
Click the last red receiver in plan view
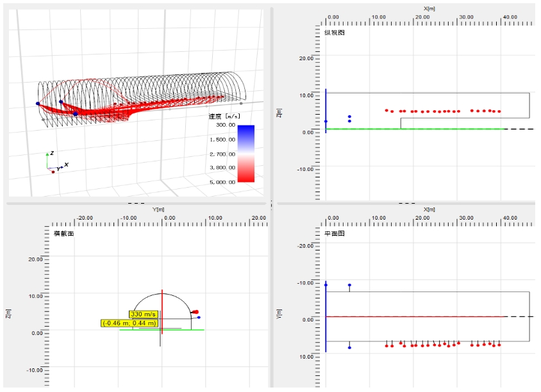point(499,345)
